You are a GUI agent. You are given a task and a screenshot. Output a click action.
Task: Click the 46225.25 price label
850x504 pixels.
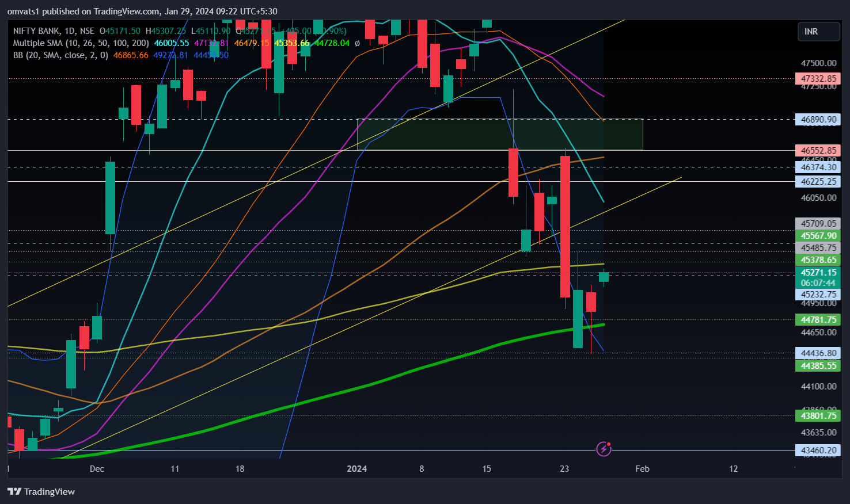[818, 181]
